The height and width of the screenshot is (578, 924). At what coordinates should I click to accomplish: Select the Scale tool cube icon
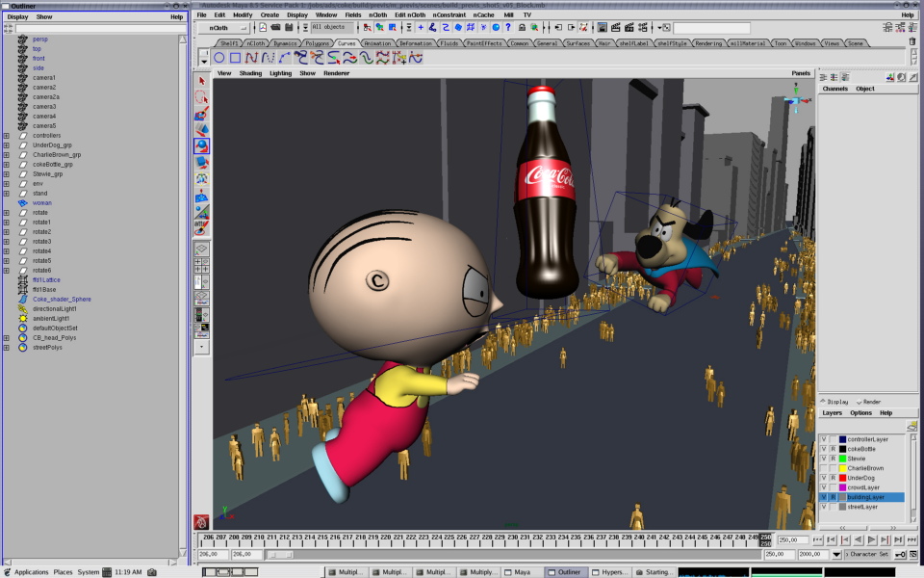click(201, 162)
